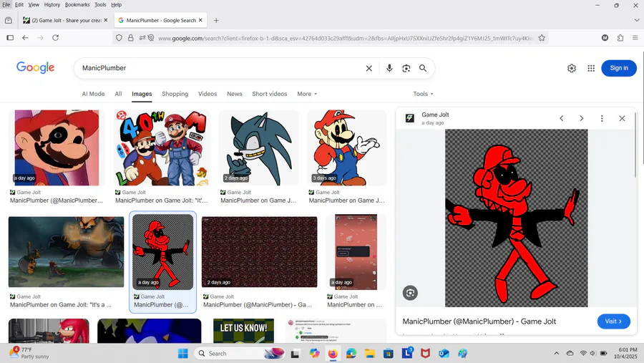Select the 40th anniversary Mario thumbnail
This screenshot has height=363, width=644.
(162, 147)
